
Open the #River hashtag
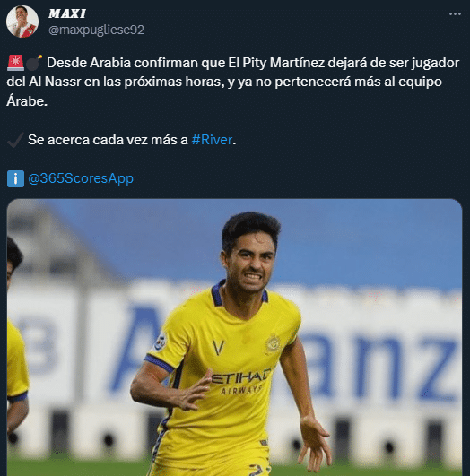[x=212, y=140]
